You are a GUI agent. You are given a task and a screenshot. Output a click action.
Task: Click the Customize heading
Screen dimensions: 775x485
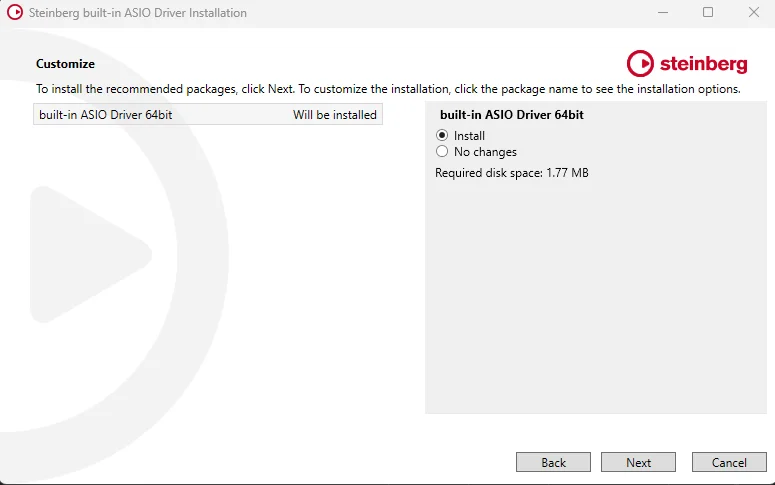(x=65, y=64)
